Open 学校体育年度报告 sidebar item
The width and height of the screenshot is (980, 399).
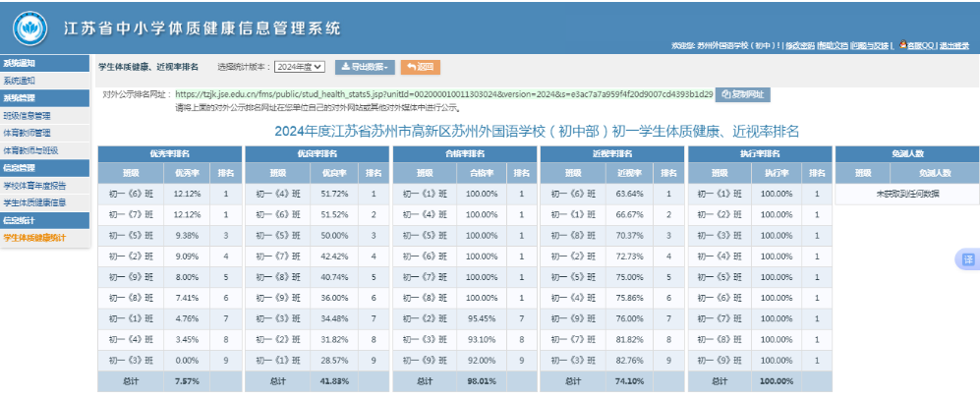[x=34, y=185]
